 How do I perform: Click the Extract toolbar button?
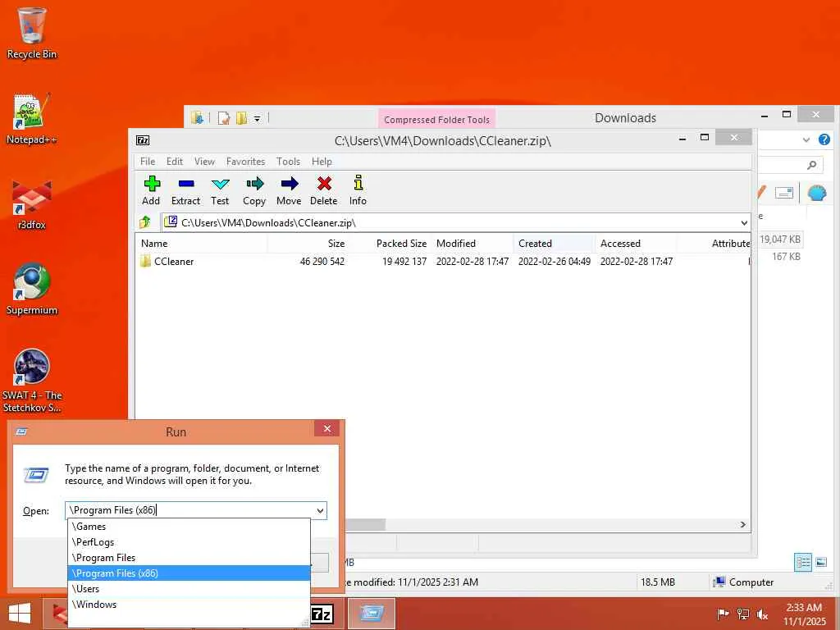click(x=185, y=190)
